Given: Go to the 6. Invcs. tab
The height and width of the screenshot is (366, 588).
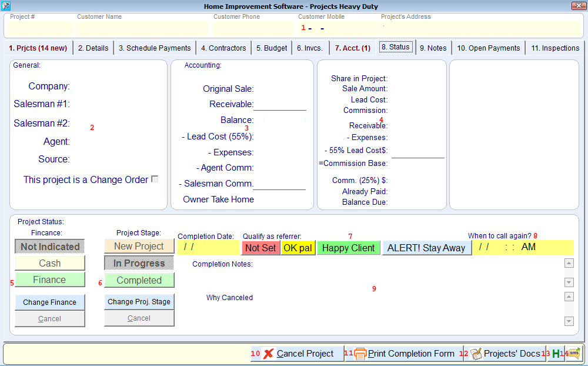Looking at the screenshot, I should tap(310, 48).
